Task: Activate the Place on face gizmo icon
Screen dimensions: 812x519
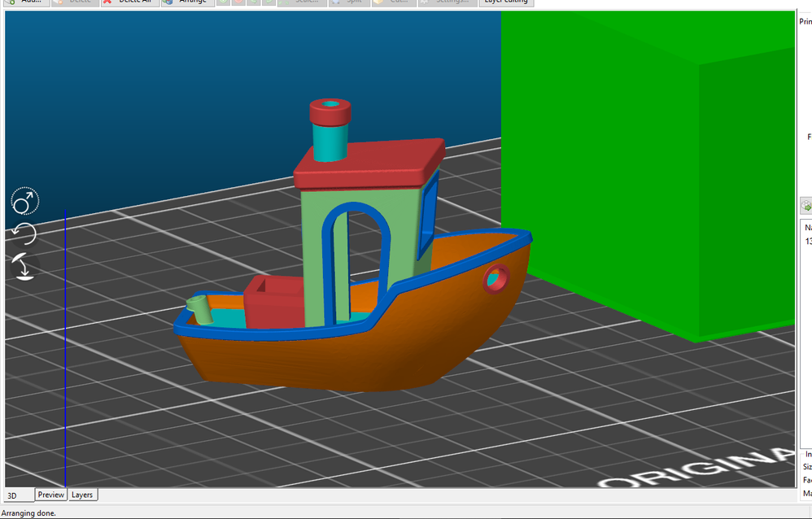Action: (x=24, y=267)
